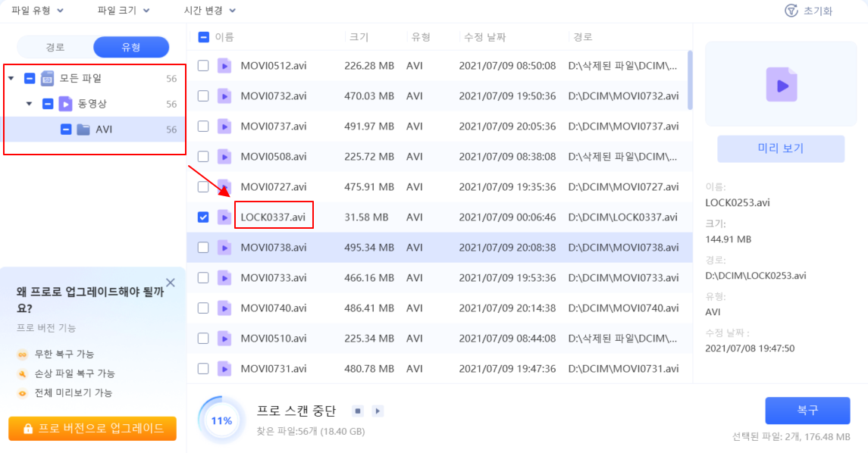Click the video file icon for LOCK0337.avi
Image resolution: width=868 pixels, height=453 pixels.
224,217
